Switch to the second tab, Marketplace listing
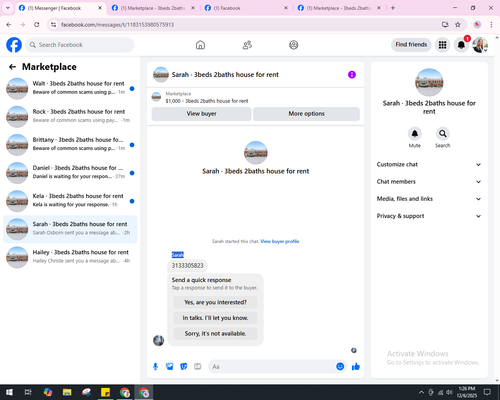The width and height of the screenshot is (500, 400). (153, 8)
